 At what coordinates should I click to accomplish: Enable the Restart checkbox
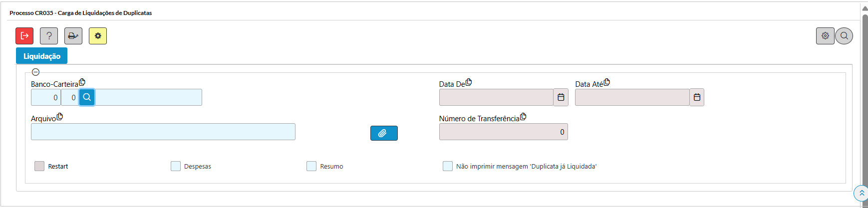click(39, 166)
